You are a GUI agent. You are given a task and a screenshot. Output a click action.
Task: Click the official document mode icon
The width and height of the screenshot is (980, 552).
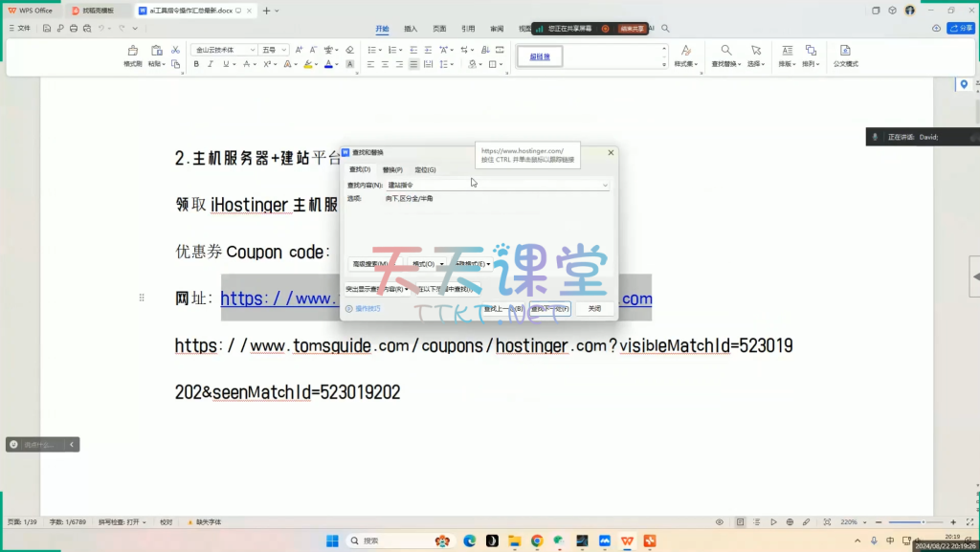point(845,54)
